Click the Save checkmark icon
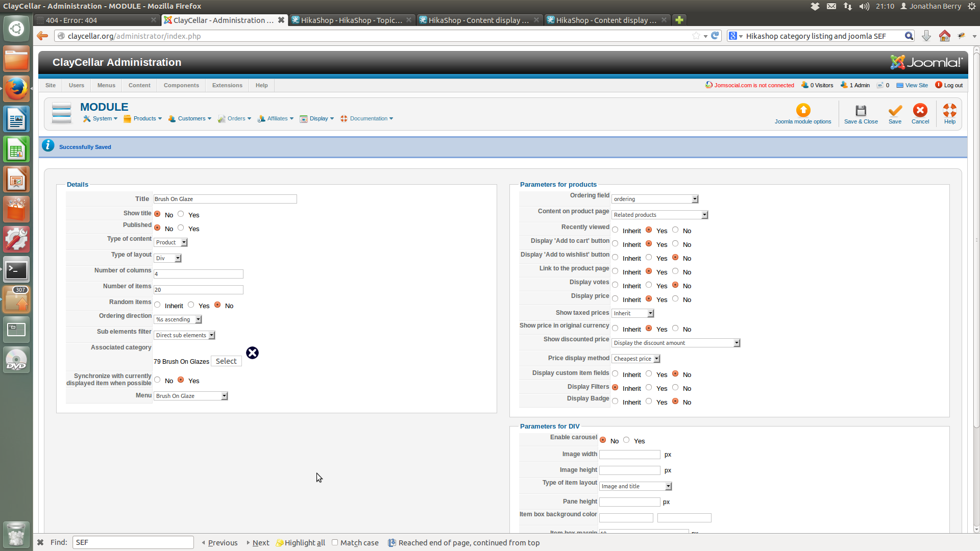Viewport: 980px width, 551px height. [895, 111]
